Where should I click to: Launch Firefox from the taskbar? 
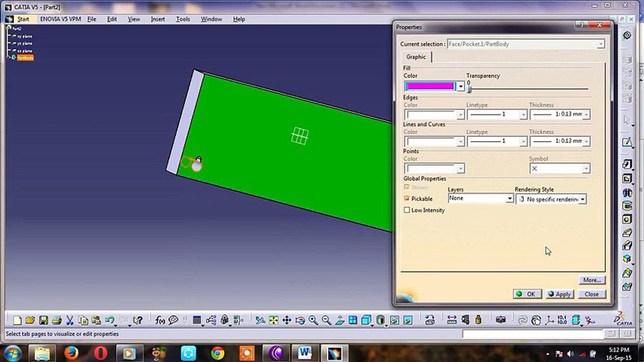pos(72,353)
